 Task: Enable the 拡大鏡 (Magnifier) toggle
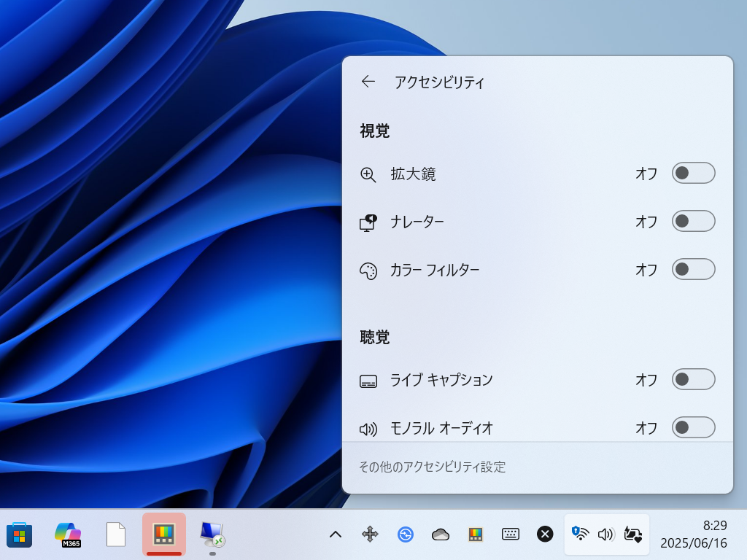click(x=693, y=173)
